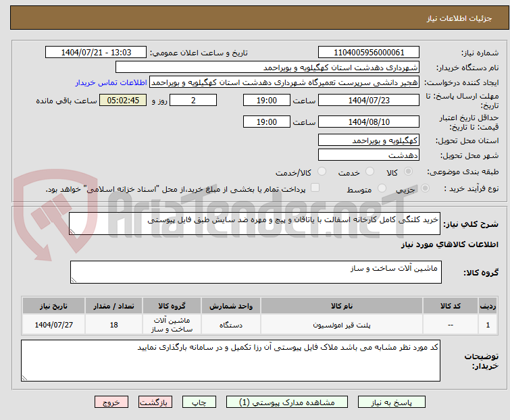
Task: Click the ماشین آلات ساخت و ساز table cell
Action: click(172, 325)
